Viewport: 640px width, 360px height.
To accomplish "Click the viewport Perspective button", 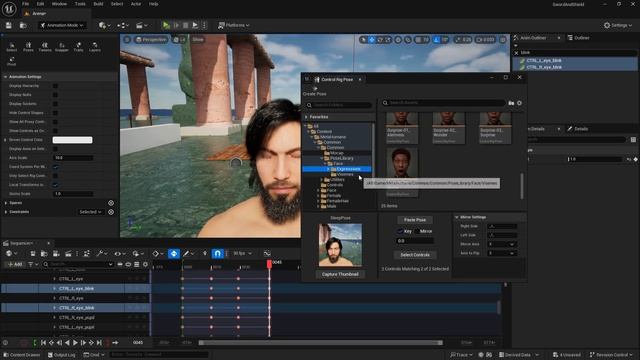I will (151, 40).
